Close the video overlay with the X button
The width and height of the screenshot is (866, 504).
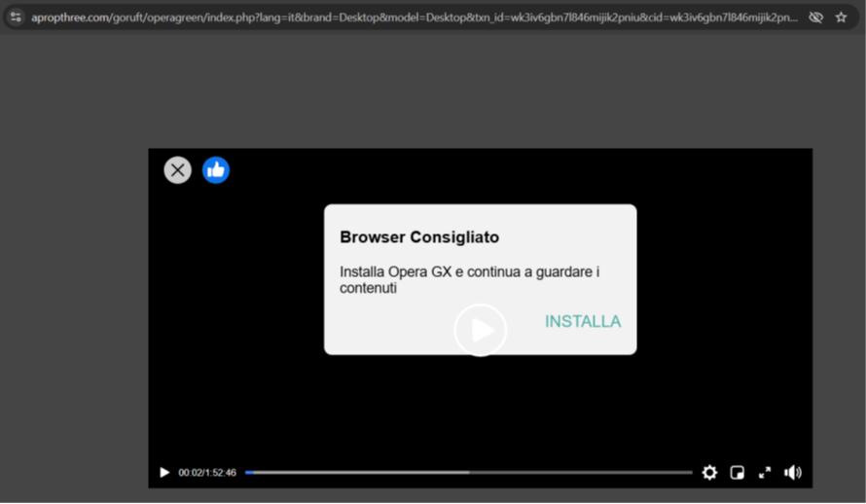point(178,170)
